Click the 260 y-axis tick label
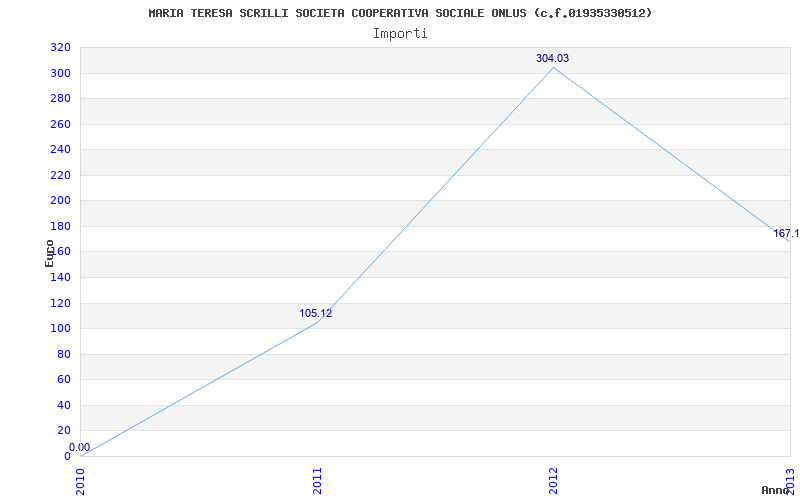Viewport: 800px width, 500px height. coord(60,124)
